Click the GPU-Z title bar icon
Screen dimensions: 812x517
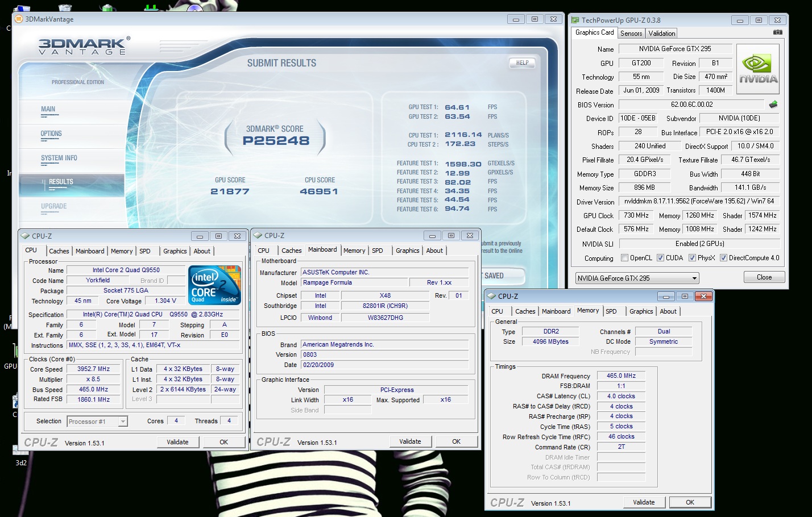point(575,20)
